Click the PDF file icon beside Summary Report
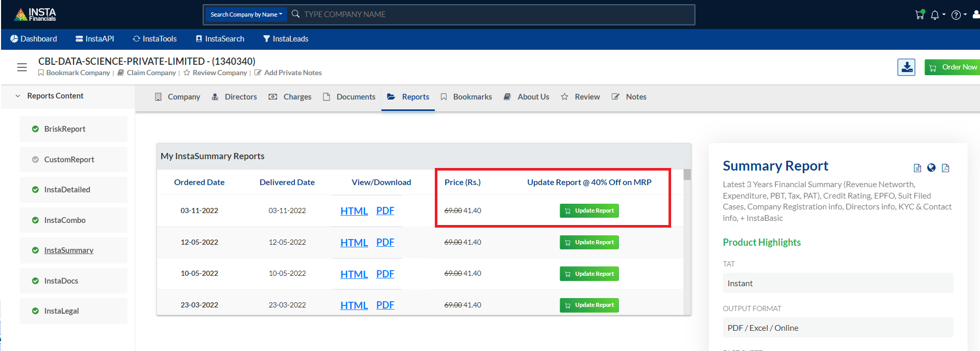Viewport: 980px width, 351px height. click(945, 168)
